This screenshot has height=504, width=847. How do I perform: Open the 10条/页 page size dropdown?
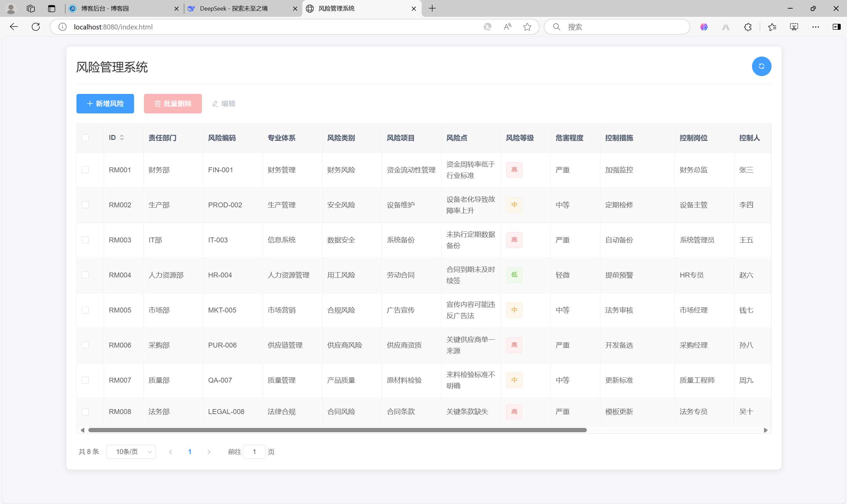pyautogui.click(x=131, y=452)
